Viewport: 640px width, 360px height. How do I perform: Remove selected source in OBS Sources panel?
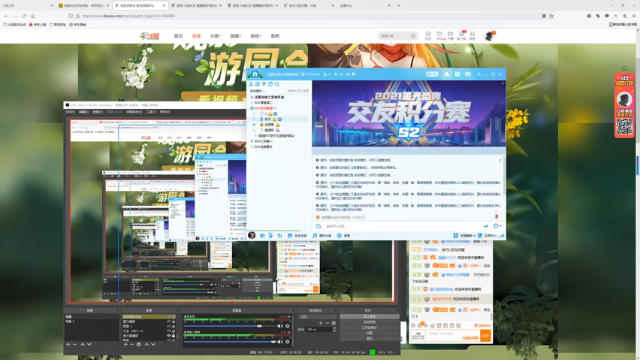pyautogui.click(x=132, y=344)
